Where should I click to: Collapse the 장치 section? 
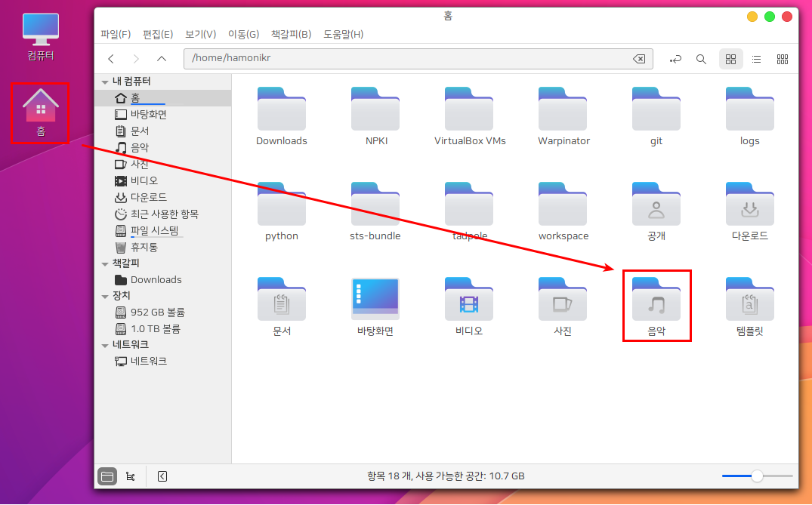point(106,296)
